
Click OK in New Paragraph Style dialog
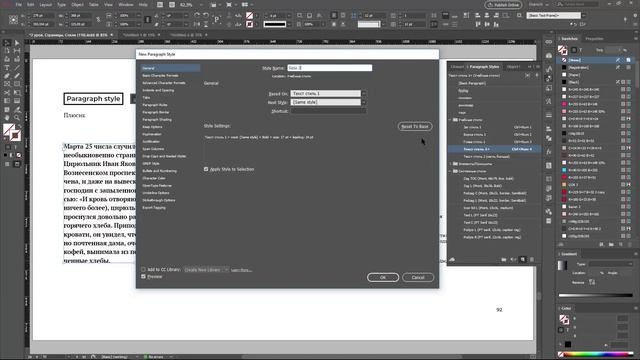point(382,277)
